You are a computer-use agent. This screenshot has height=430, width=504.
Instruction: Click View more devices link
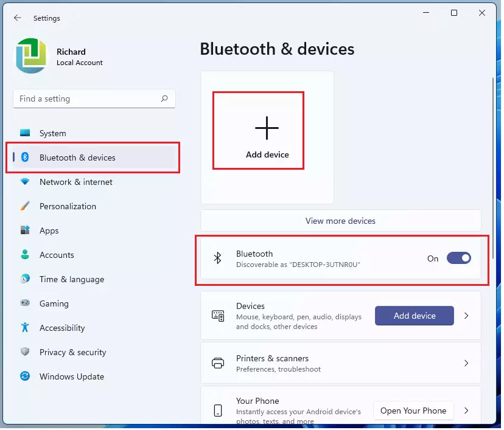(341, 221)
